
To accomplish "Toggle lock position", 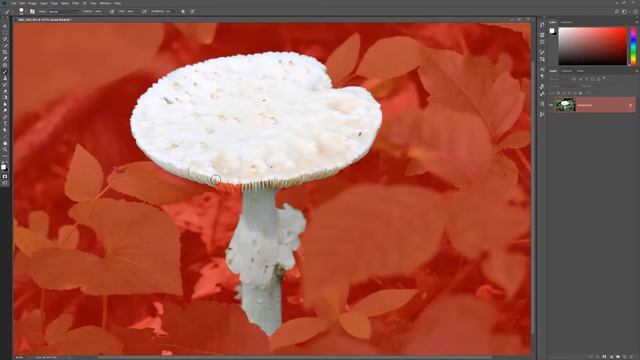I will tap(569, 93).
